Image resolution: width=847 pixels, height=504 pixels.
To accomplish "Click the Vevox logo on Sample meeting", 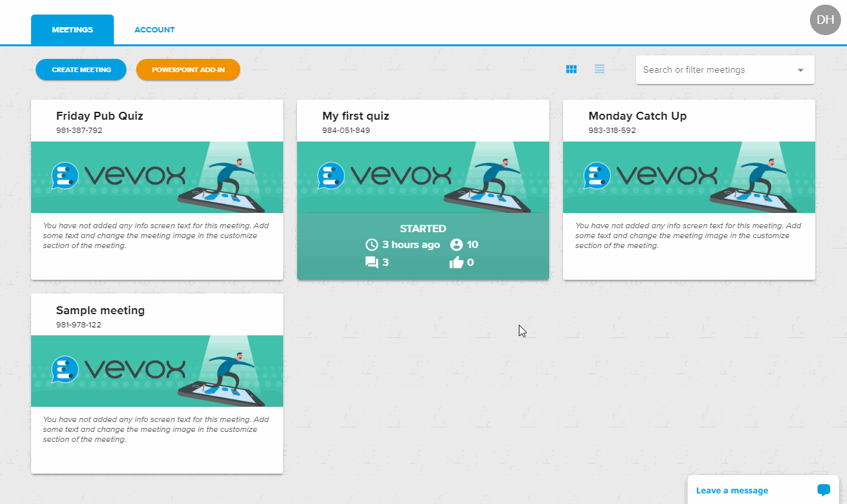I will point(119,370).
